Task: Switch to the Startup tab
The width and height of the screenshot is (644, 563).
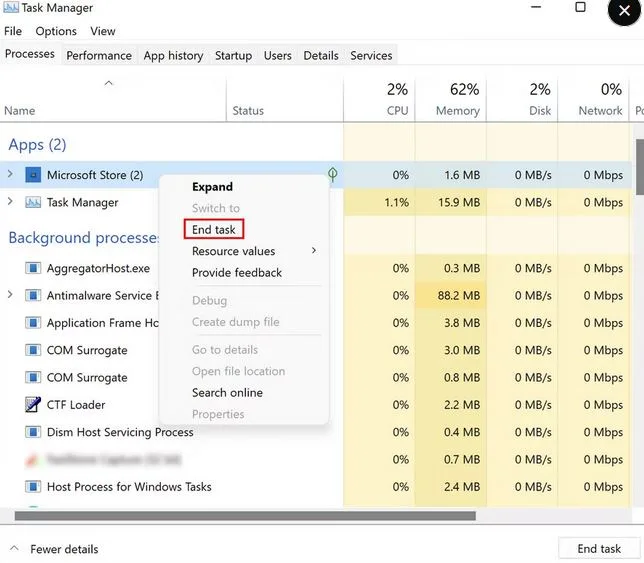Action: click(x=233, y=55)
